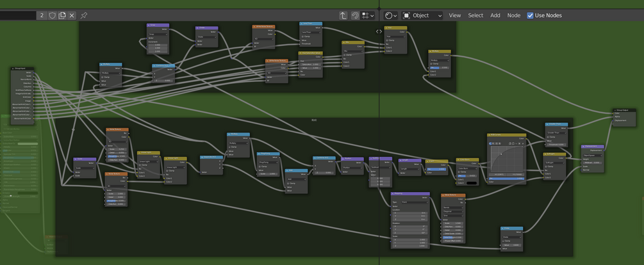Toggle Clamp on the Add node

[289, 183]
